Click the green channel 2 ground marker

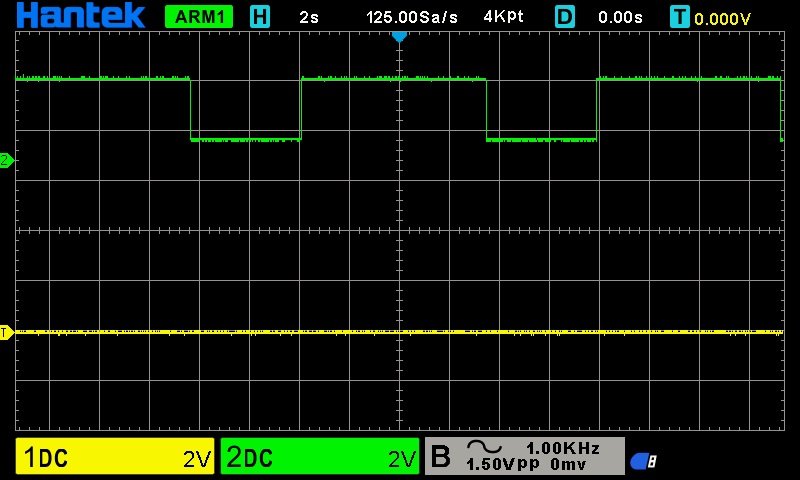click(7, 160)
